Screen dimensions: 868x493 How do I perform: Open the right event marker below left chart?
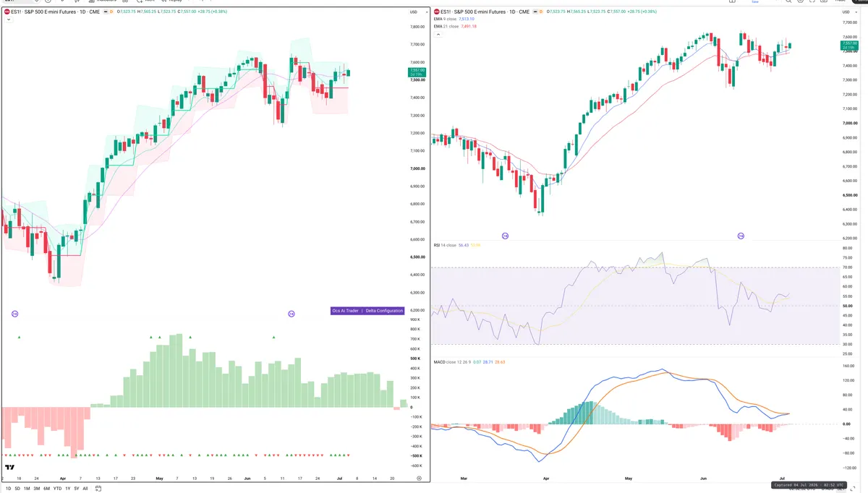pyautogui.click(x=292, y=314)
